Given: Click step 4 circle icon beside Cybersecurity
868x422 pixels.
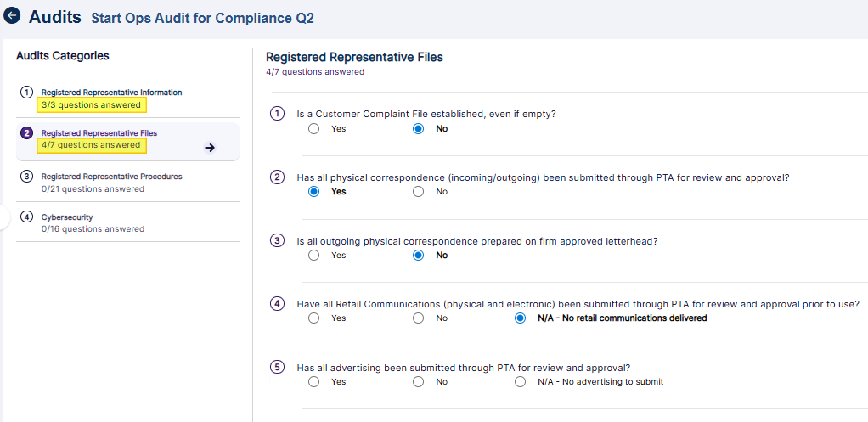Looking at the screenshot, I should [x=27, y=217].
